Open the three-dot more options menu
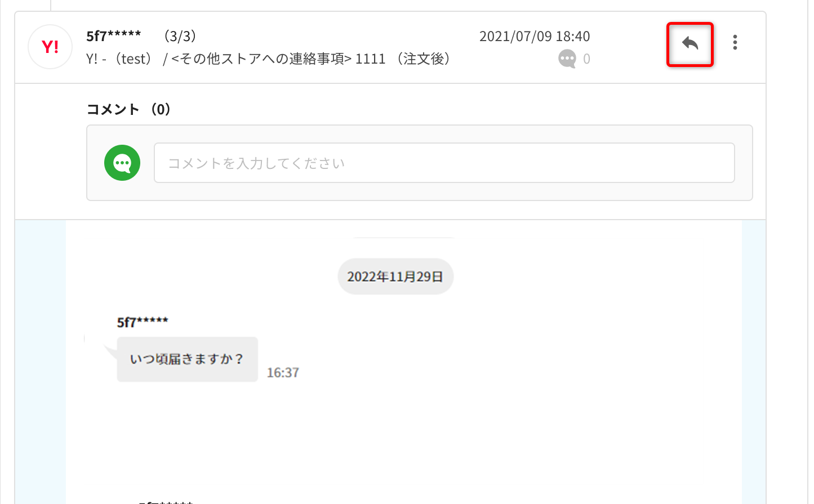Viewport: 814px width, 504px height. coord(735,42)
